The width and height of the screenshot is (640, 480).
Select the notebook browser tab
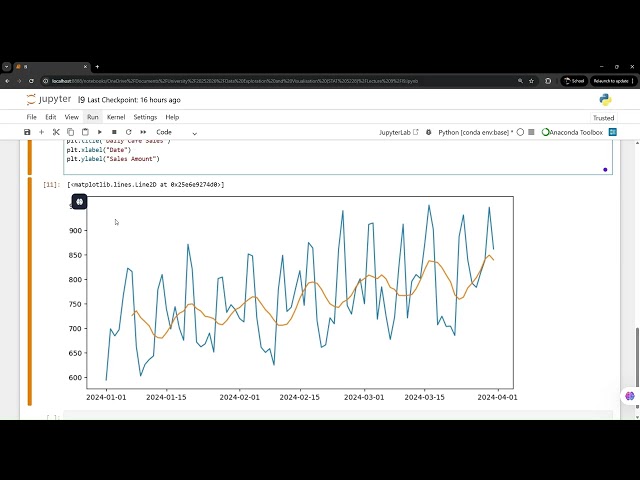[x=51, y=67]
